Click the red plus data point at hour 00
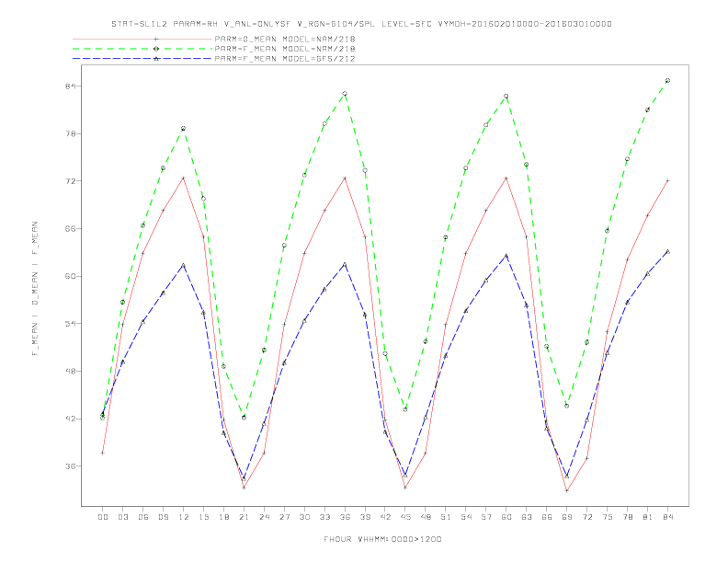Viewport: 728px width, 563px height. 103,453
